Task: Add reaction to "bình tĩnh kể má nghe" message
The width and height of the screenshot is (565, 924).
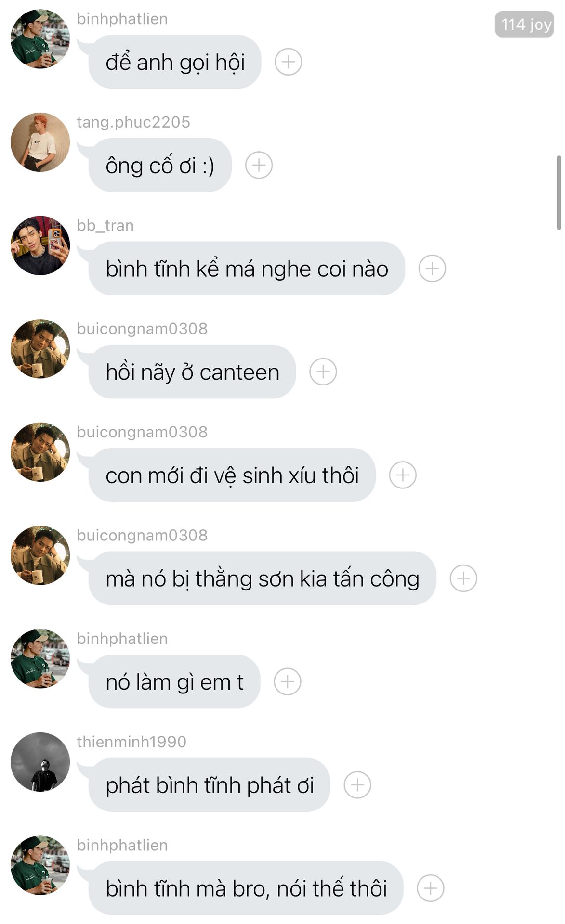Action: (432, 268)
